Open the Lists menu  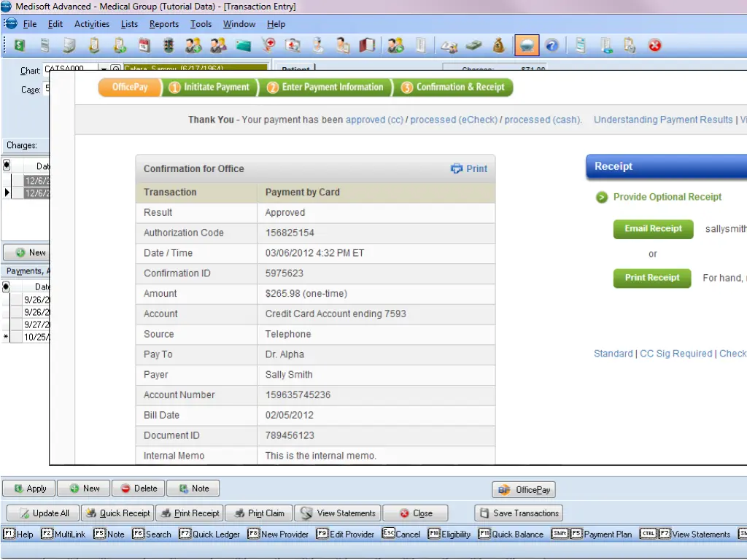coord(129,24)
